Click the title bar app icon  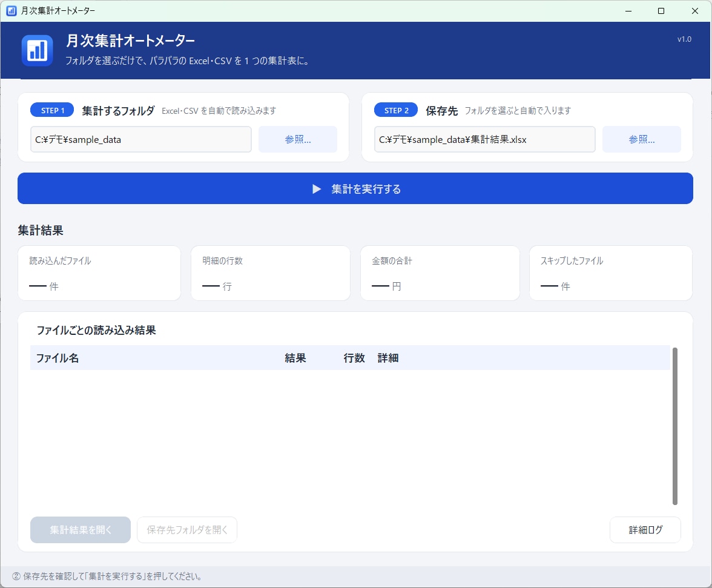12,10
